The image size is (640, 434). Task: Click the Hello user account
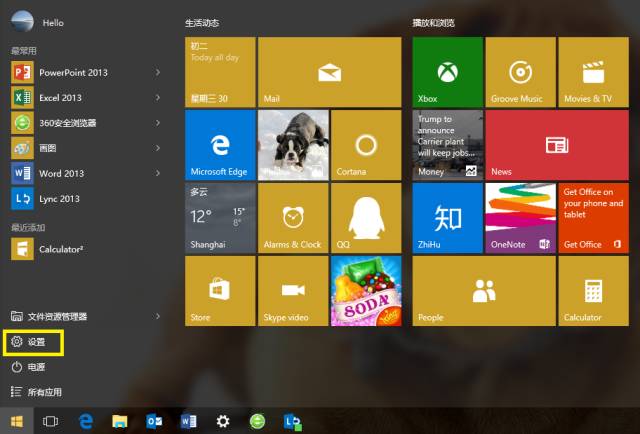click(x=38, y=22)
